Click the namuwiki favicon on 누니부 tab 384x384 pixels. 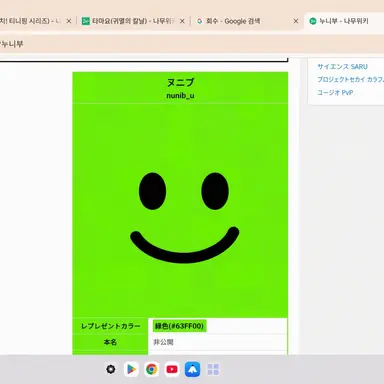[313, 21]
